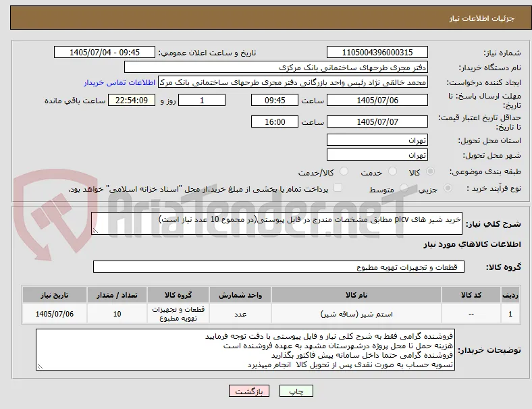This screenshot has width=532, height=409.
Task: Click the بازگشت back button
Action: point(249,391)
